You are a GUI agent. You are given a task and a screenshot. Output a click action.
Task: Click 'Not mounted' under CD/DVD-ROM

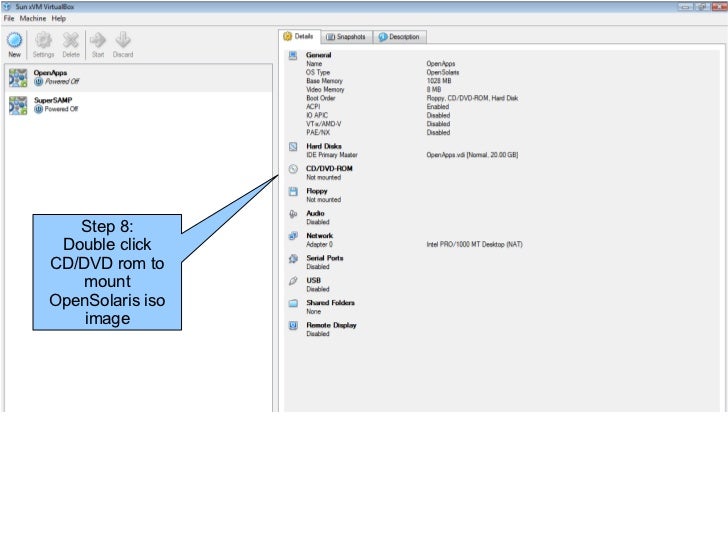323,177
